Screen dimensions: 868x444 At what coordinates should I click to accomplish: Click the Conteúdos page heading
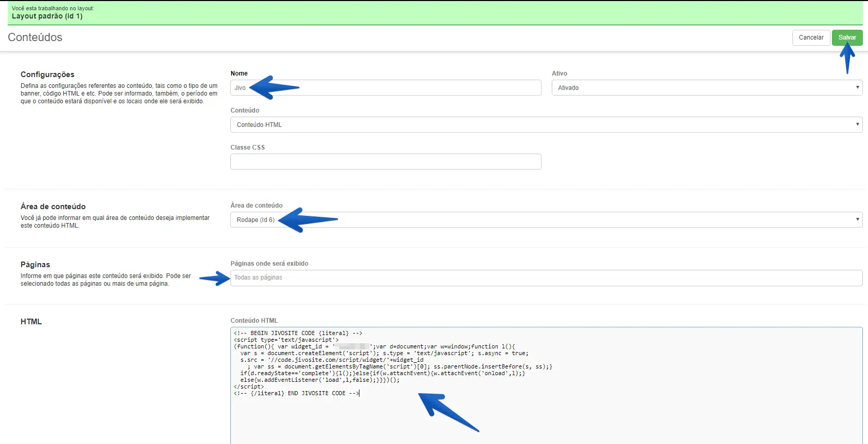tap(35, 38)
